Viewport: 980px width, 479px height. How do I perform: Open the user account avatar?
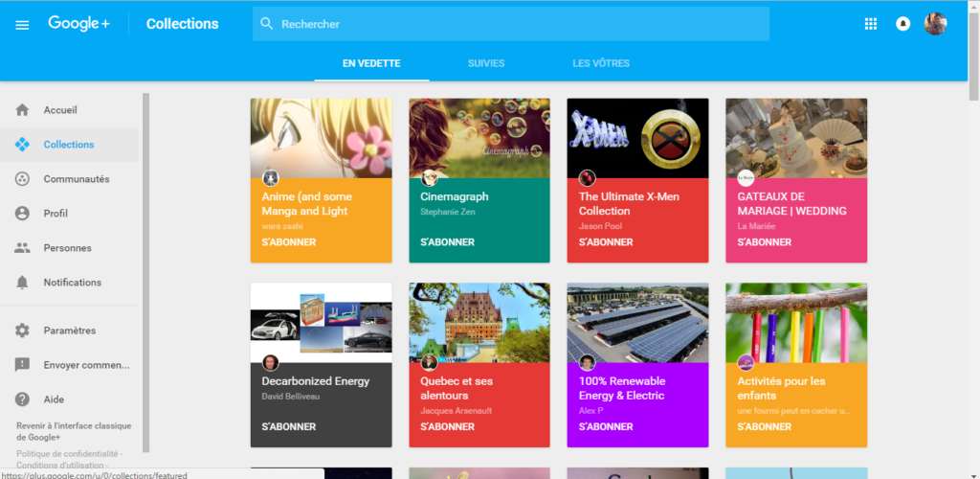[x=935, y=24]
